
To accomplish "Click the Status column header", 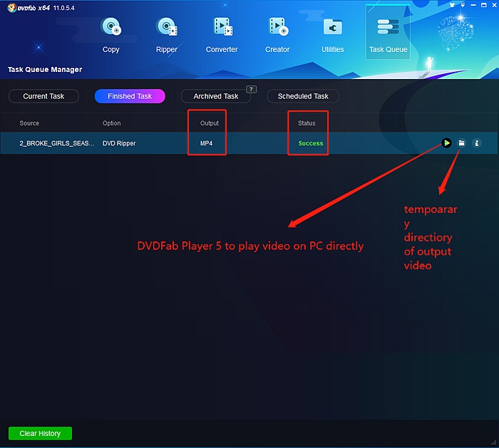I will [x=307, y=123].
